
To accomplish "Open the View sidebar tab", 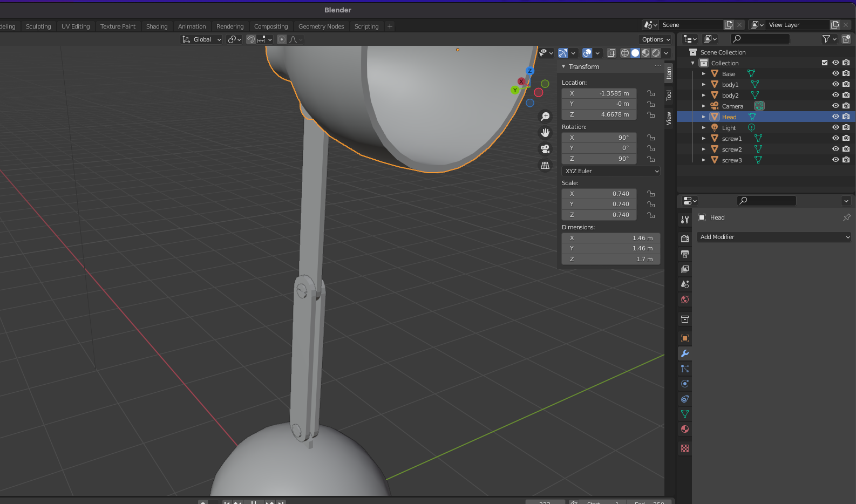I will 669,118.
